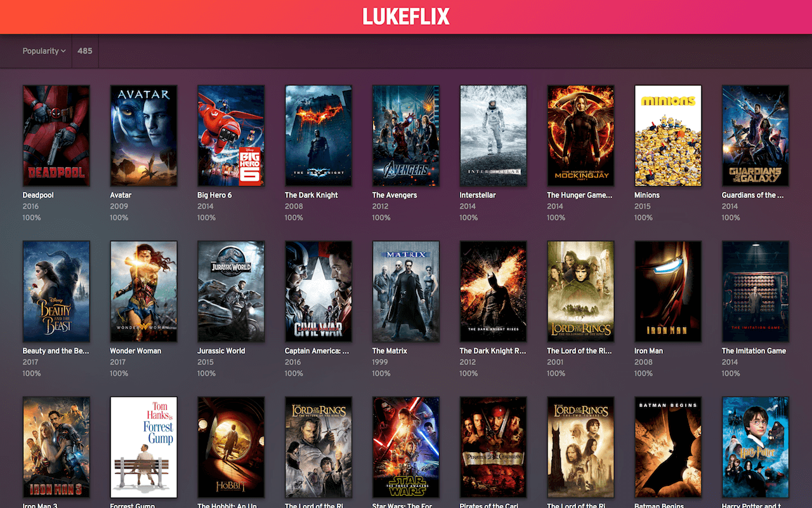Image resolution: width=812 pixels, height=508 pixels.
Task: Click the Guardians of the Galaxy poster
Action: pos(756,135)
